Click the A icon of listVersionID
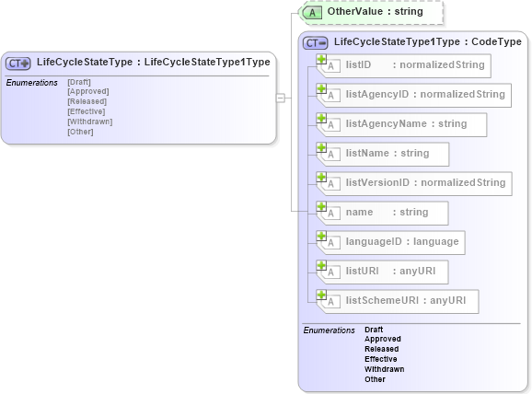532x394 pixels. pyautogui.click(x=330, y=183)
